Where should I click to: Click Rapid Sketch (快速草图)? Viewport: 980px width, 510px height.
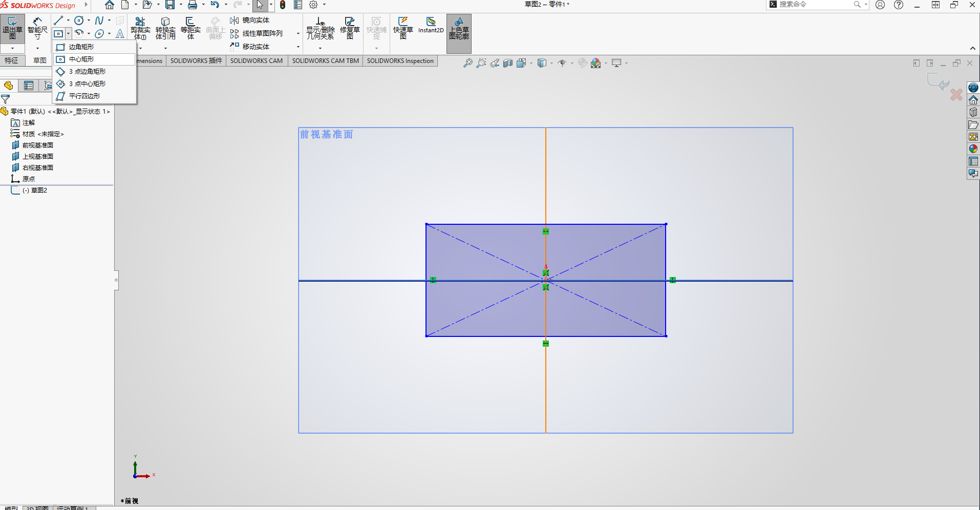(x=403, y=29)
